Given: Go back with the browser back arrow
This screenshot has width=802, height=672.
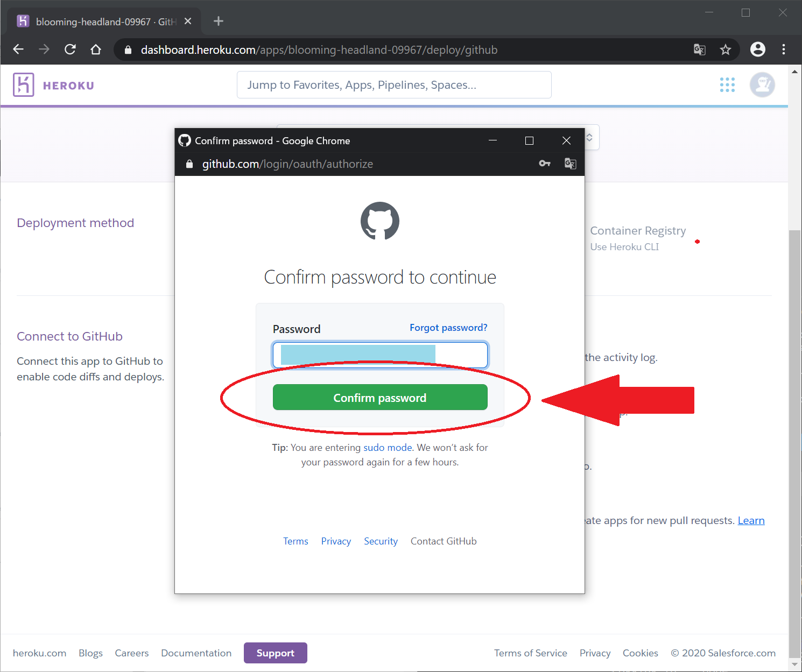Looking at the screenshot, I should tap(18, 49).
